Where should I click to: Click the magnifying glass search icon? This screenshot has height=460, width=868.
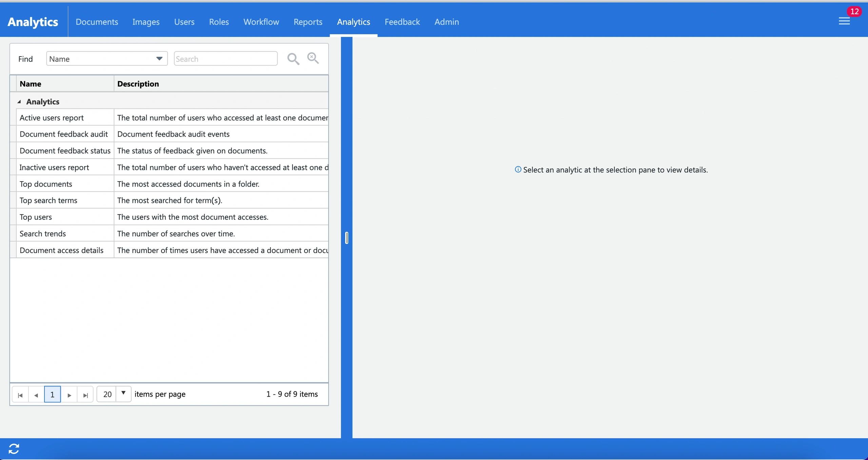click(x=293, y=59)
